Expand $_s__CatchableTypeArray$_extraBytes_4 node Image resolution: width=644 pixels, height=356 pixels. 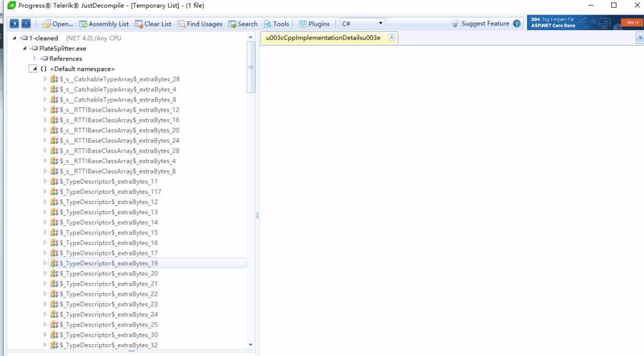45,90
